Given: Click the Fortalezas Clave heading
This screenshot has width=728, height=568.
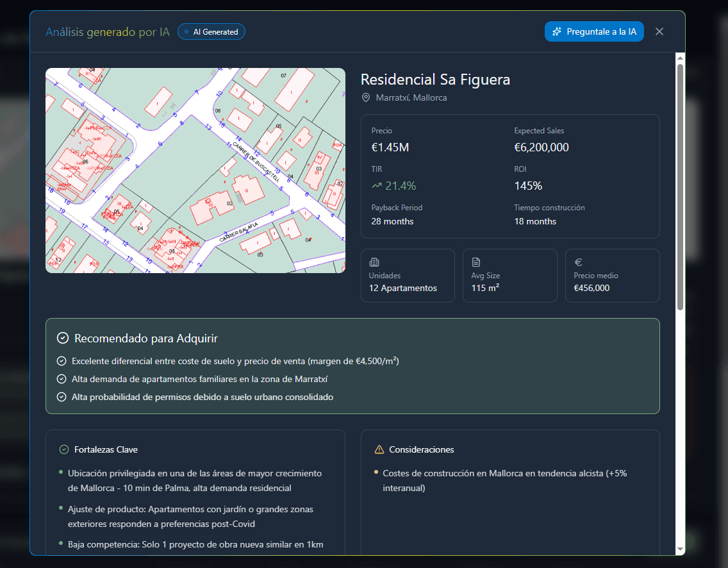Looking at the screenshot, I should 106,449.
